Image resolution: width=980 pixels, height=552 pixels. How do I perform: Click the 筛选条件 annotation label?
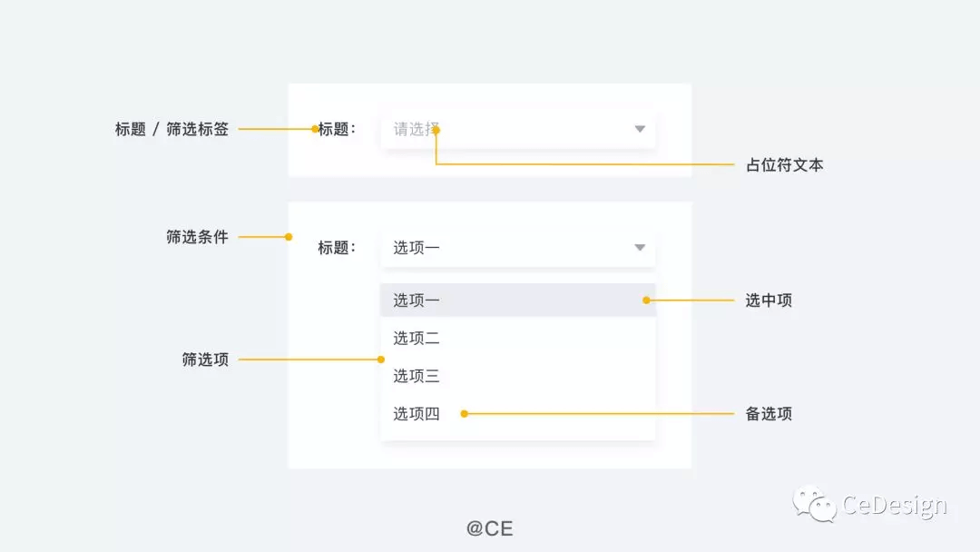pyautogui.click(x=198, y=237)
